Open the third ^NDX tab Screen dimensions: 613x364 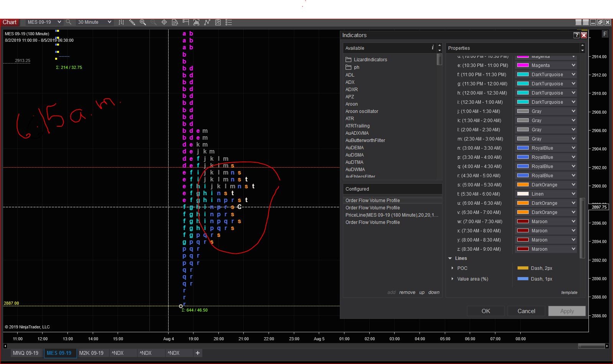coord(174,353)
